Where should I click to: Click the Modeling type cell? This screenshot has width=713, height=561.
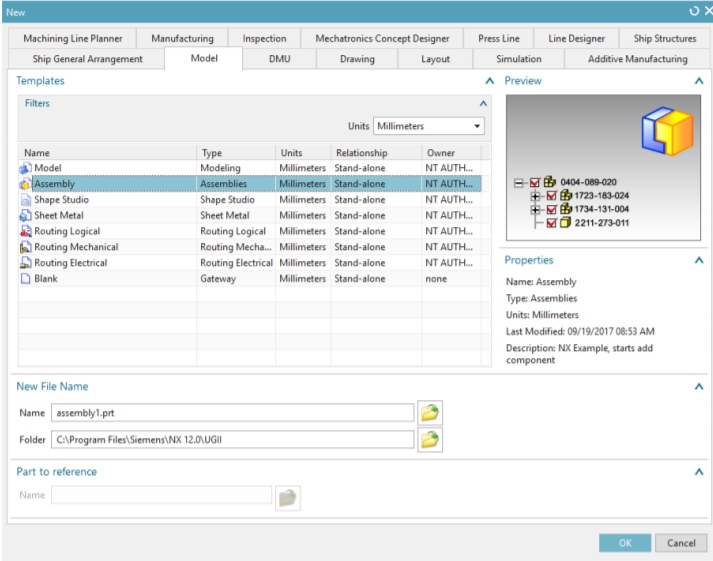220,168
